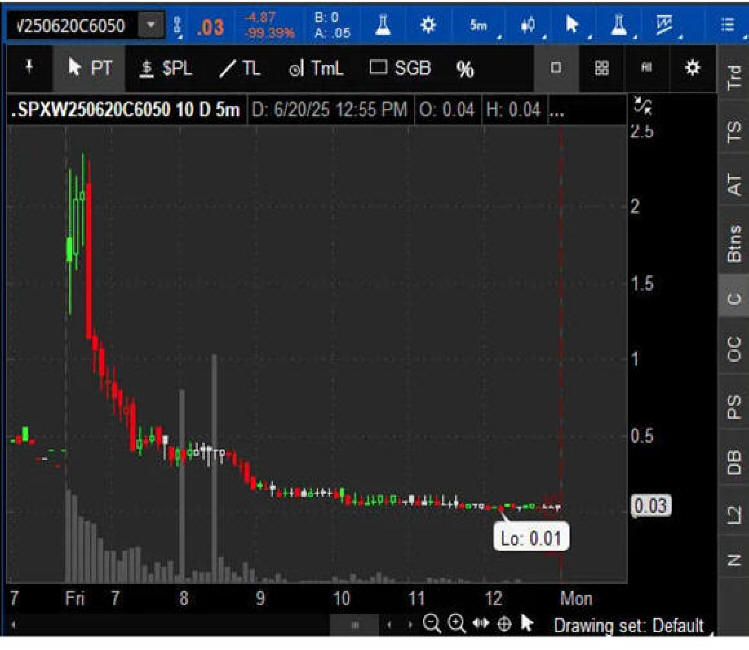
Task: Open the PS side tab
Action: (734, 406)
